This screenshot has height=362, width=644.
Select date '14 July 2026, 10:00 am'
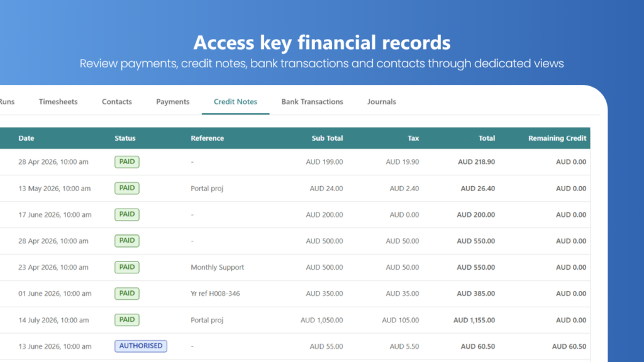point(53,320)
